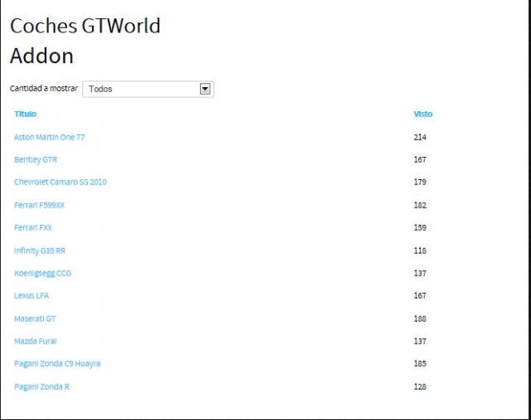Open the Maserati GT link
The image size is (531, 420).
tap(35, 319)
